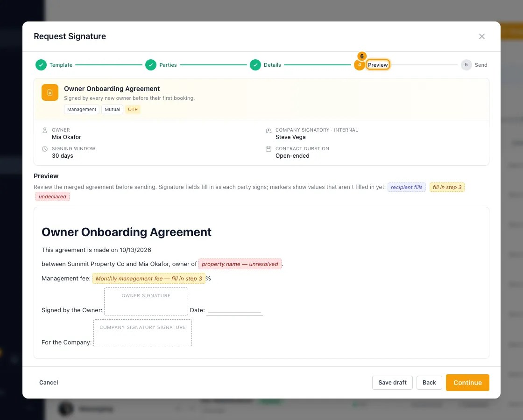Click the Date line field
This screenshot has height=420, width=523.
(x=234, y=310)
